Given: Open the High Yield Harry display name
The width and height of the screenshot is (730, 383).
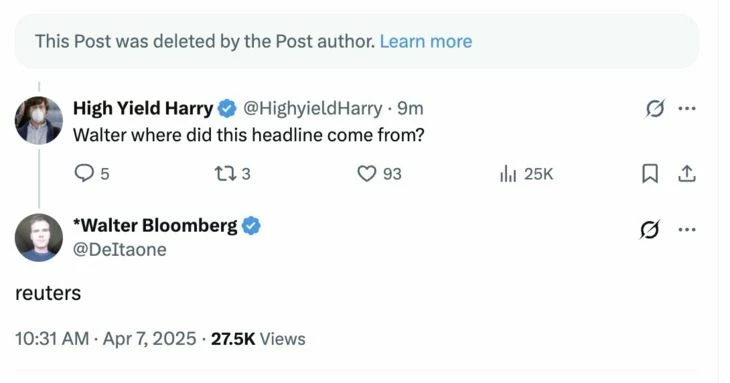Looking at the screenshot, I should point(143,108).
